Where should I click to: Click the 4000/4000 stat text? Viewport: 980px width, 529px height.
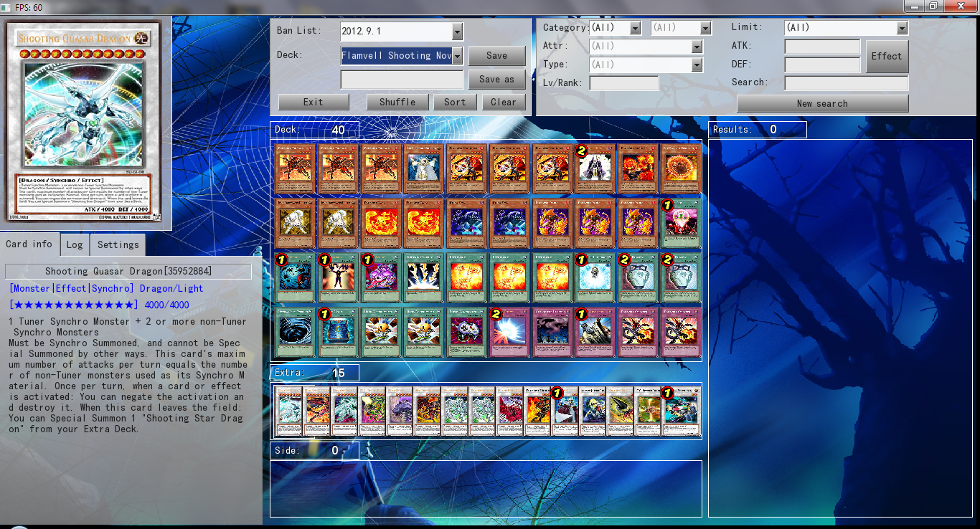167,305
